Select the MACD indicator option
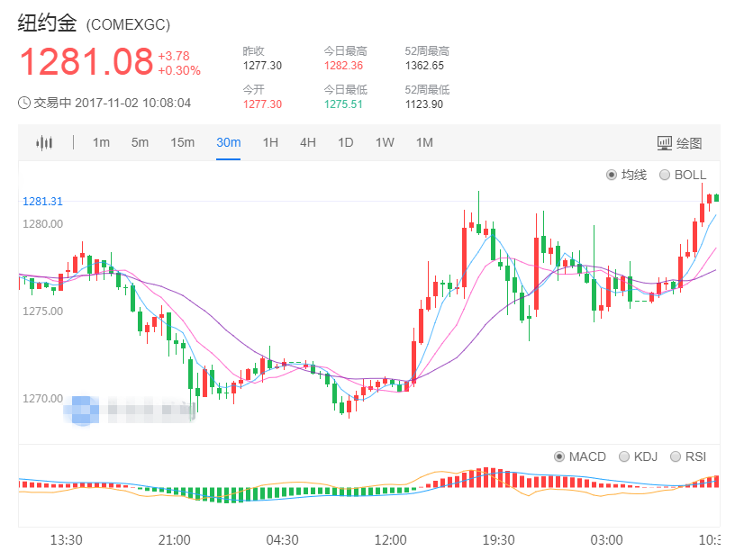Image resolution: width=735 pixels, height=560 pixels. click(581, 456)
